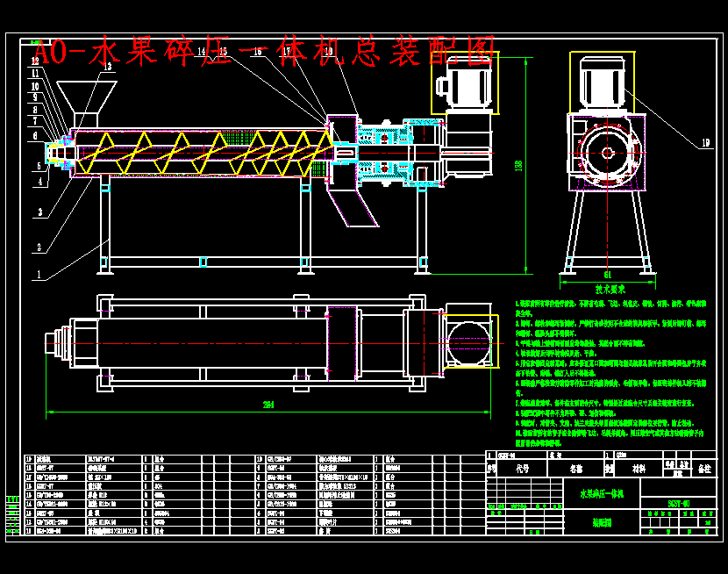This screenshot has width=728, height=574.
Task: Click the 代号 column header
Action: pyautogui.click(x=523, y=469)
